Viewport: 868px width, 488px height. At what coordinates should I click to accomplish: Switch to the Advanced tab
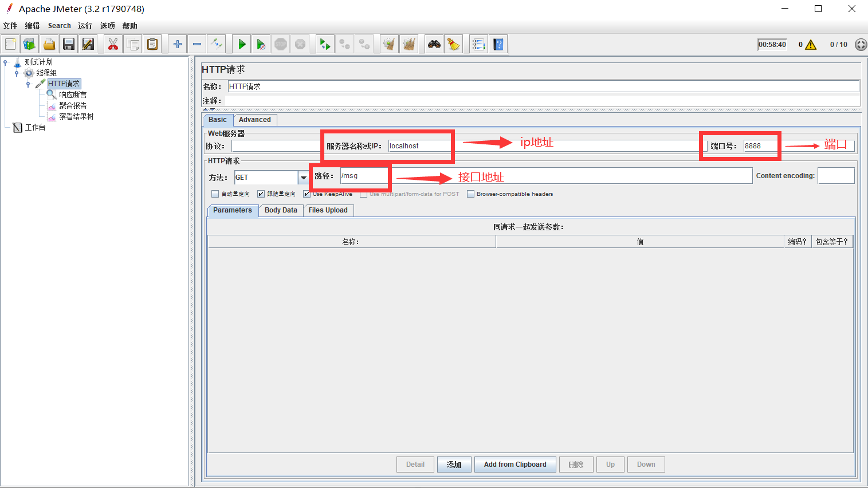click(255, 120)
